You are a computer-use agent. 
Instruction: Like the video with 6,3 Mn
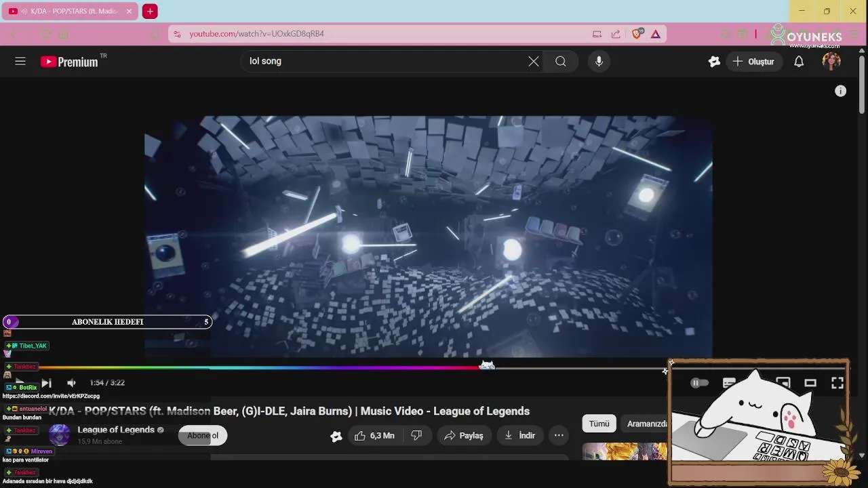point(374,436)
